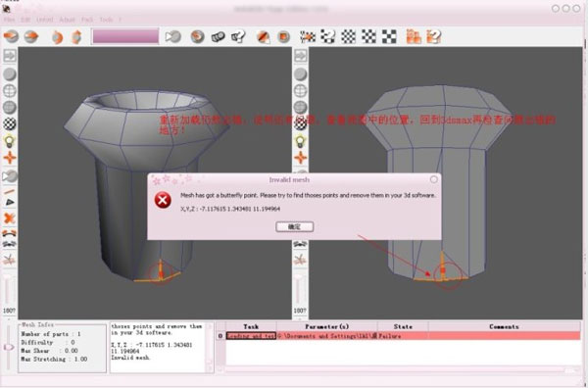Image resolution: width=588 pixels, height=388 pixels.
Task: Open the File menu
Action: 9,20
